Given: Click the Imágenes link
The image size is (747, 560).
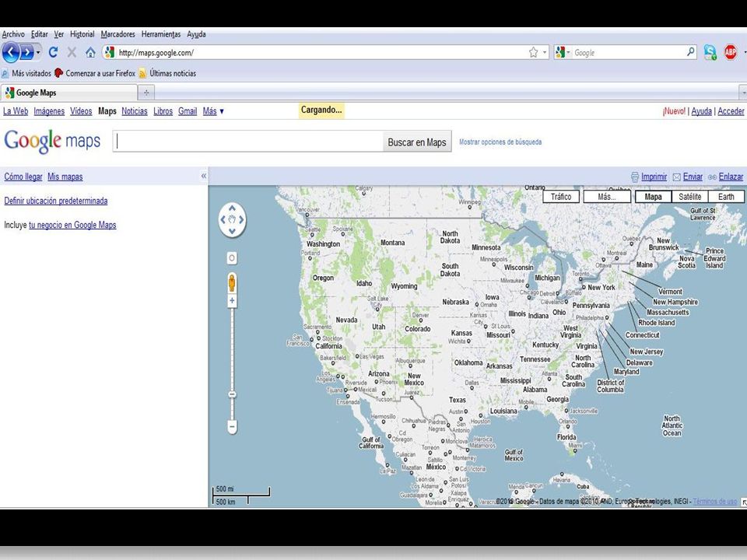Looking at the screenshot, I should (x=49, y=111).
